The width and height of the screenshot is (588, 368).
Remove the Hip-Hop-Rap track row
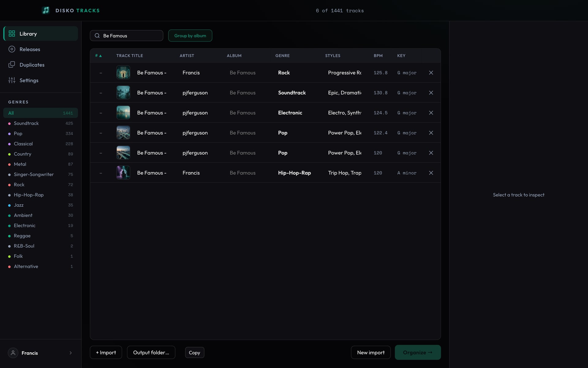click(431, 173)
